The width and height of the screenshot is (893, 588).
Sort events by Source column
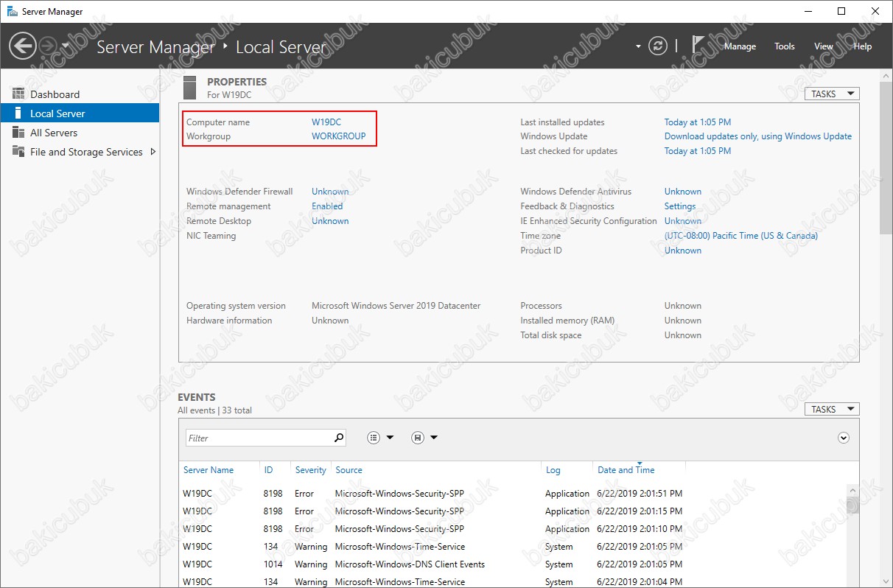click(x=349, y=470)
